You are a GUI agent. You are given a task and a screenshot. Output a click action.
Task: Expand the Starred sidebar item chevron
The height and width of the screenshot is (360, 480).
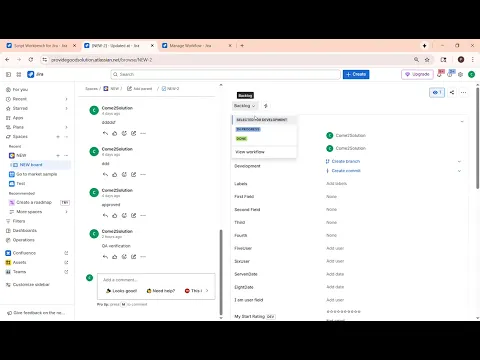pyautogui.click(x=66, y=108)
